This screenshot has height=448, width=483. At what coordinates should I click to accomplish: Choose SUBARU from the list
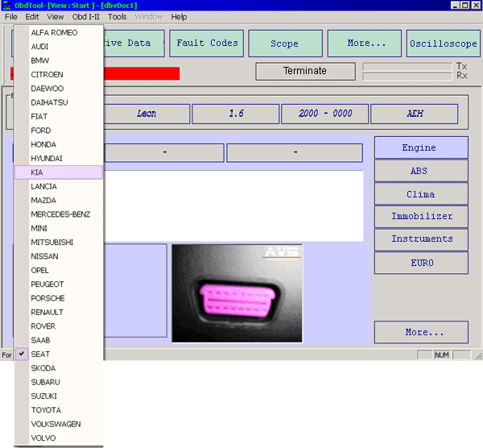(59, 382)
